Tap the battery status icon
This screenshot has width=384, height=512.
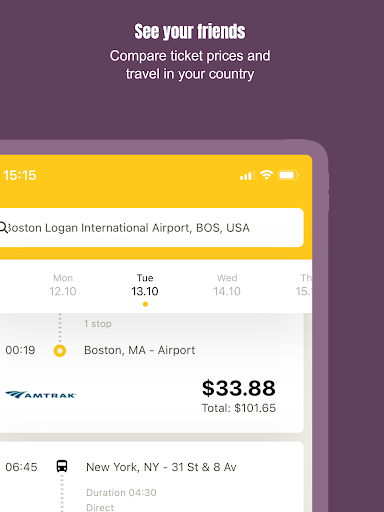click(x=289, y=175)
